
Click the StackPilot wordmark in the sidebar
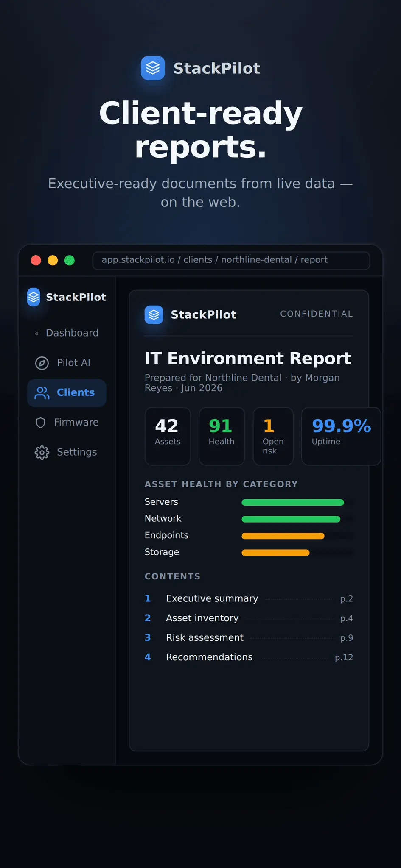click(x=76, y=297)
